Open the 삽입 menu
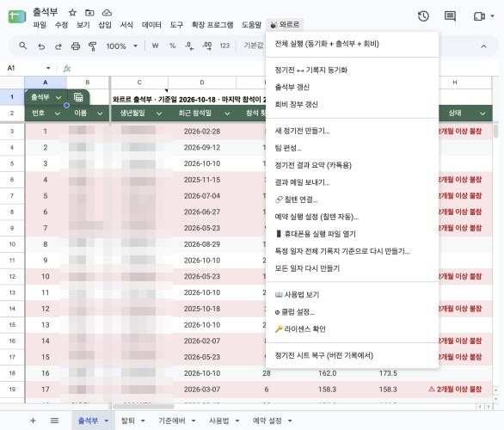 [x=105, y=25]
